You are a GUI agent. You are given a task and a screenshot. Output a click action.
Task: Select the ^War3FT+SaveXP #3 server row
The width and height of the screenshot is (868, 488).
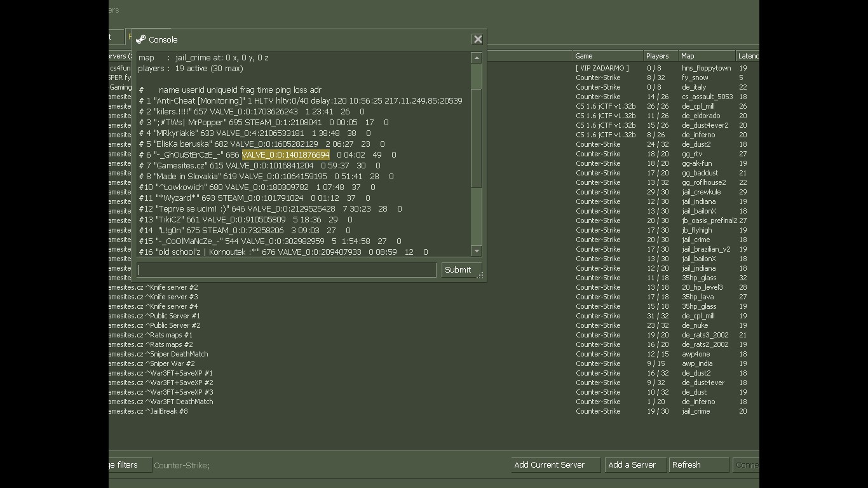[x=433, y=392]
